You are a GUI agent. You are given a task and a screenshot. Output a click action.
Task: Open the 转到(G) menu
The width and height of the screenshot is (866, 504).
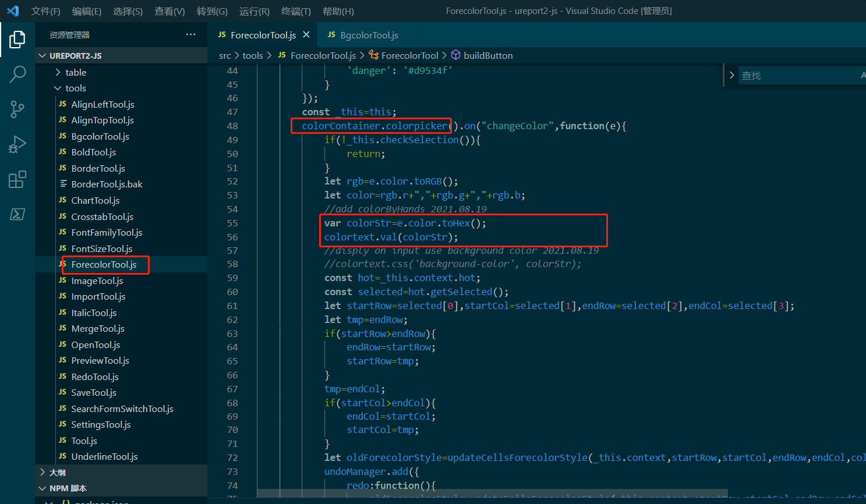coord(212,11)
